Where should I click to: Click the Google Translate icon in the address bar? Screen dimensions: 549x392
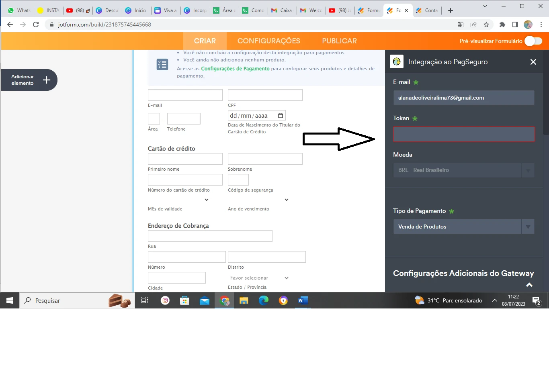click(x=461, y=24)
